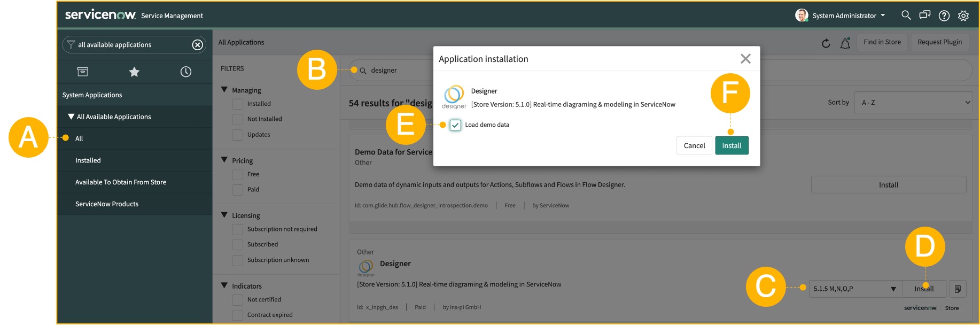Click Install in the installation dialog

732,145
